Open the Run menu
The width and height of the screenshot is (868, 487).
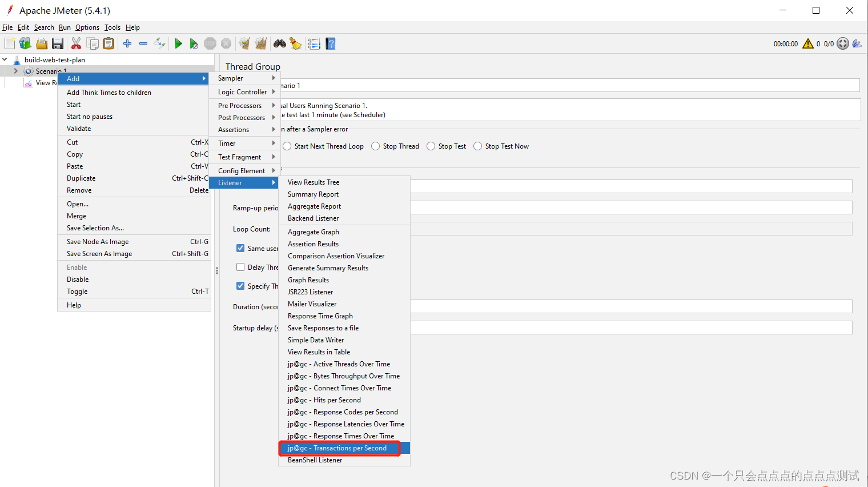[x=65, y=27]
